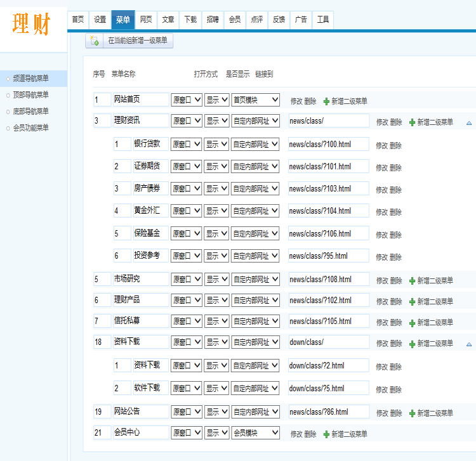Click green plus icon in 网站首页 row
476x461 pixels.
(x=326, y=101)
